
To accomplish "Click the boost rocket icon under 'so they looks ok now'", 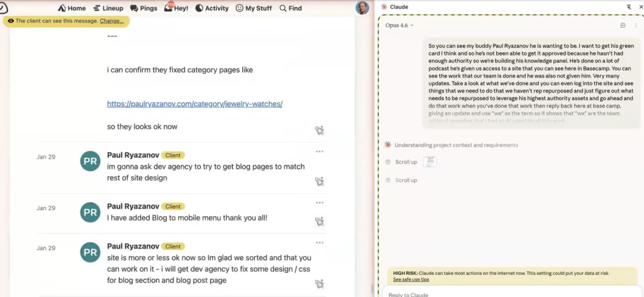I will 319,130.
